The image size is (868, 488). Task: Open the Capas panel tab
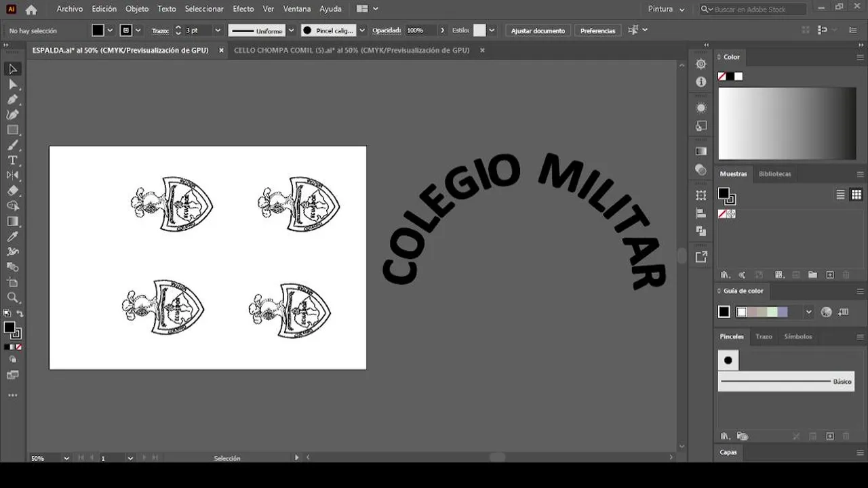[728, 452]
